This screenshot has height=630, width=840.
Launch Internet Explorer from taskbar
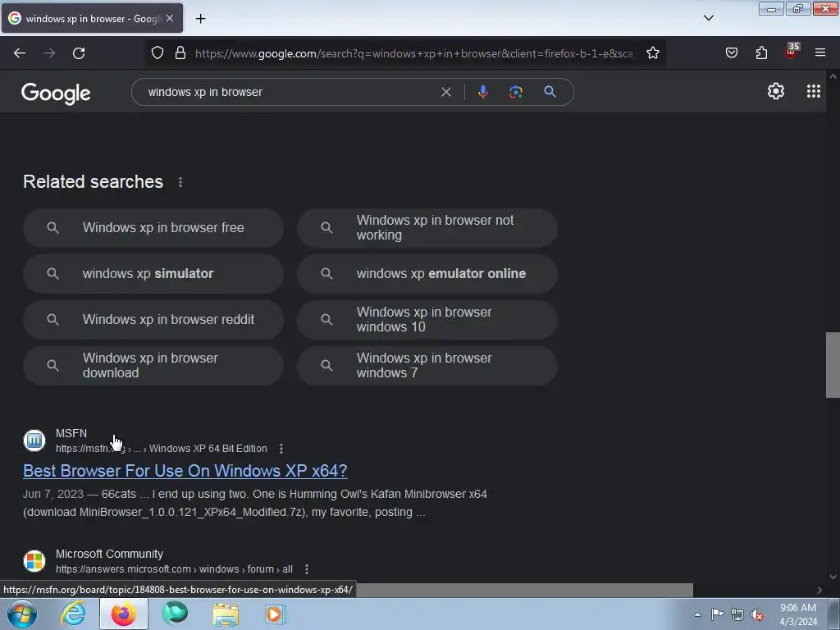tap(73, 614)
